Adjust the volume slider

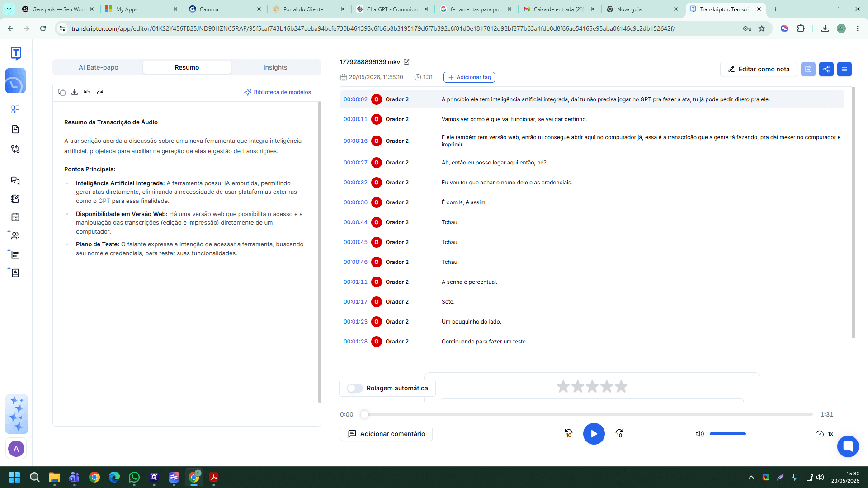[x=728, y=434]
